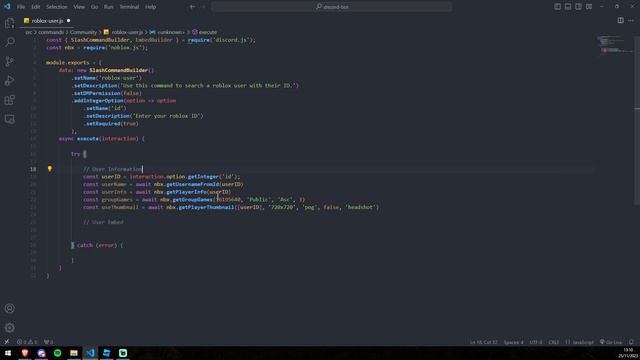
Task: Click the unsaved dot on roblox-user.js tab
Action: click(68, 20)
